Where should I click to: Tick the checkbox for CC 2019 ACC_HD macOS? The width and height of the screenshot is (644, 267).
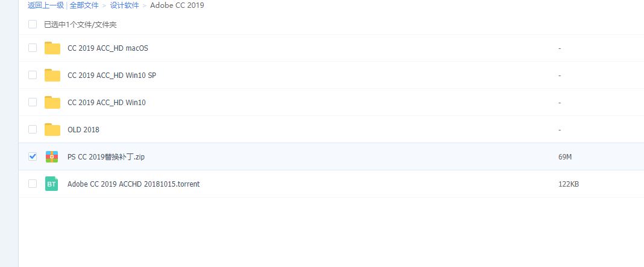(x=33, y=48)
